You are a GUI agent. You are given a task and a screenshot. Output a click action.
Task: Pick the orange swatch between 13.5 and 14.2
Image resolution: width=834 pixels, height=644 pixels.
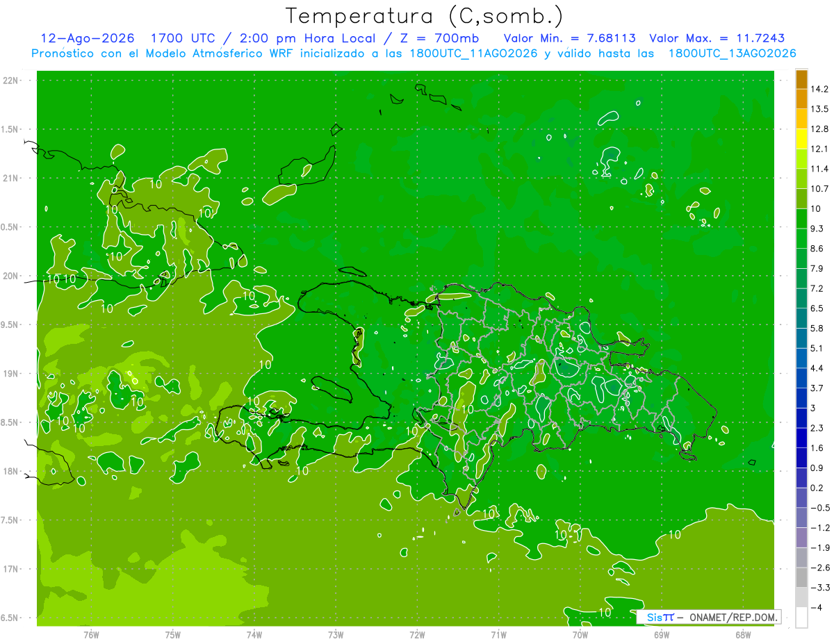pyautogui.click(x=801, y=99)
